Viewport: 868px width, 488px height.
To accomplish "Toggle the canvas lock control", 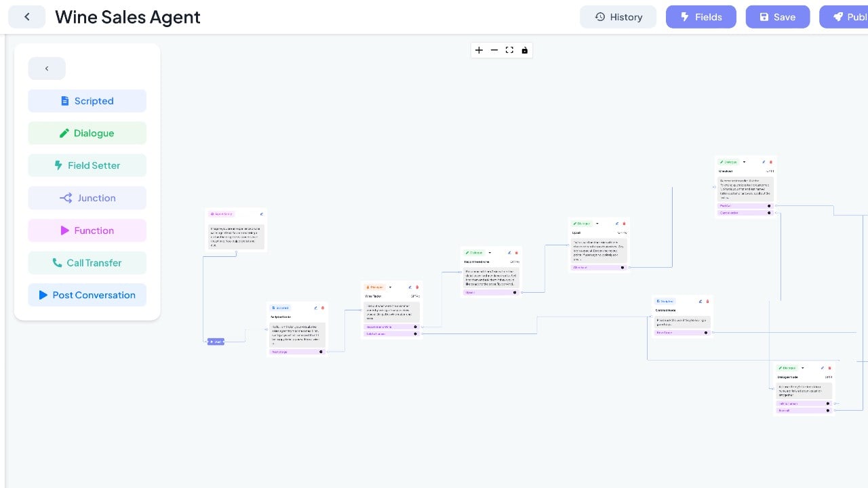I will coord(524,50).
